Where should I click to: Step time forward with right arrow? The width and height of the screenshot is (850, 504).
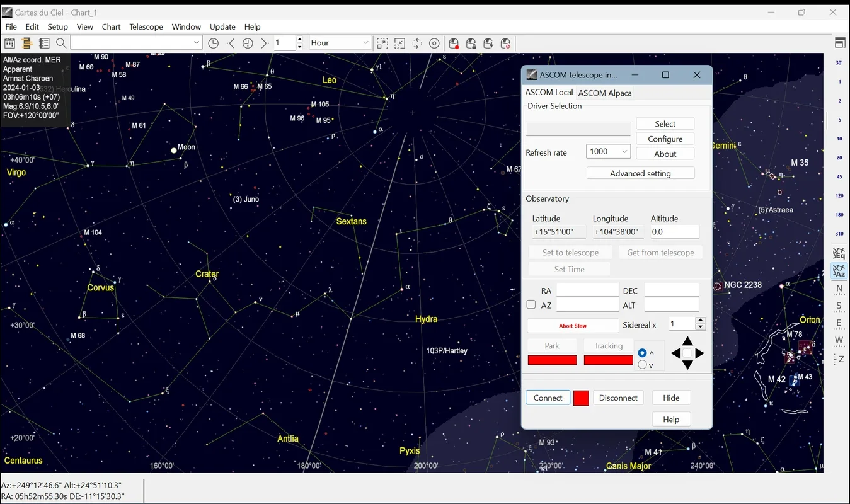click(265, 43)
